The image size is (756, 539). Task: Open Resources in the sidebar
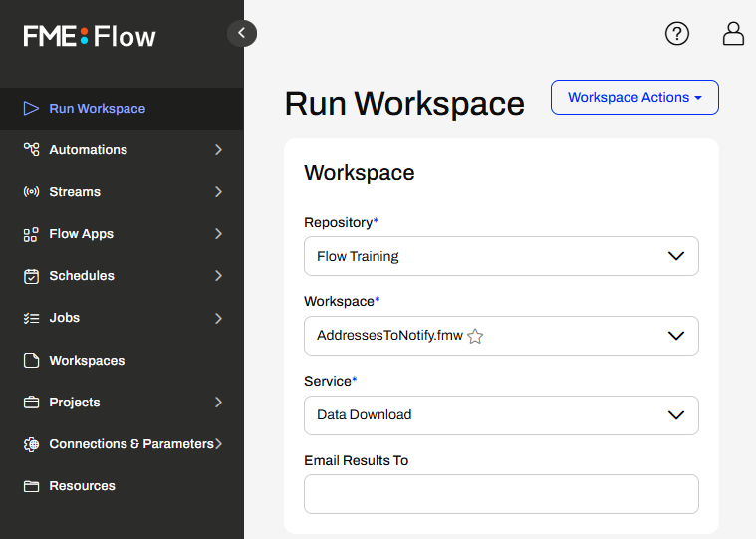[122, 486]
